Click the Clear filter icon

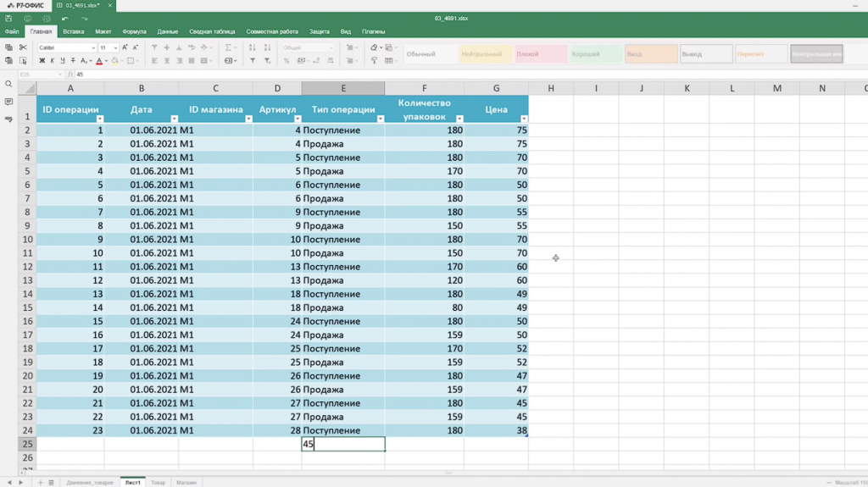click(267, 61)
